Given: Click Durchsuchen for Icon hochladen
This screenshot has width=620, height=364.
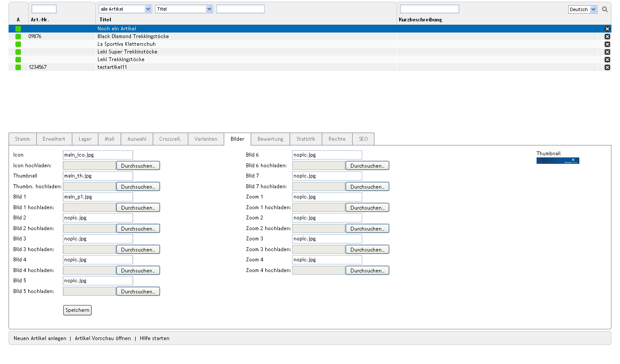Looking at the screenshot, I should 138,166.
